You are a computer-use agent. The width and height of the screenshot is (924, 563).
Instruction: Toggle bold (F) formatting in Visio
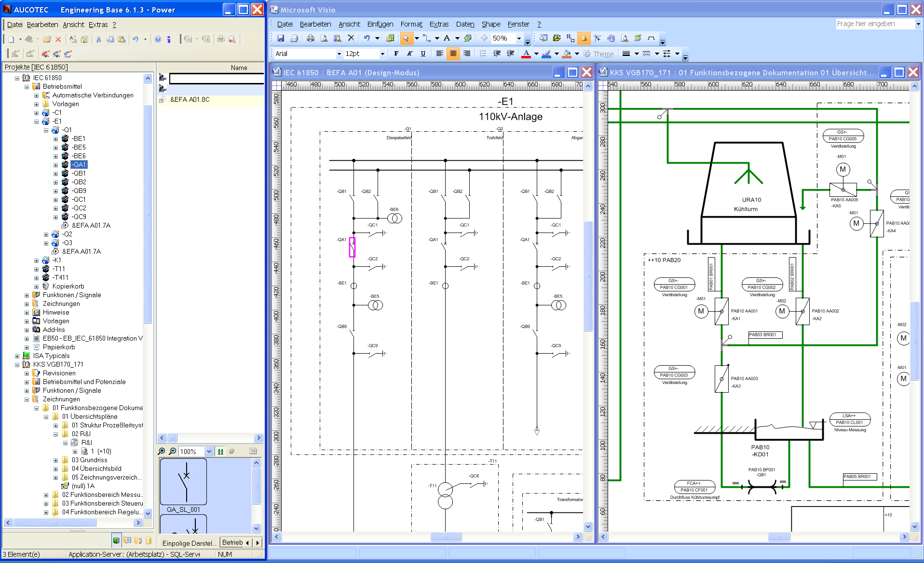(396, 54)
